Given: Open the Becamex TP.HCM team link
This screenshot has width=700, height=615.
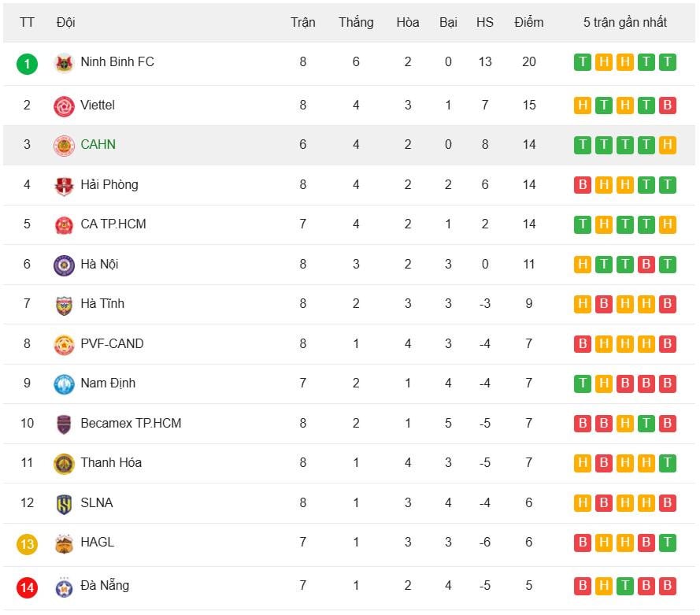Looking at the screenshot, I should click(x=131, y=424).
